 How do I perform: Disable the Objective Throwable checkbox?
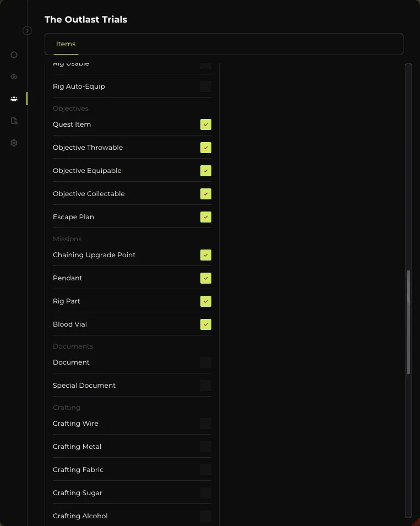(206, 148)
